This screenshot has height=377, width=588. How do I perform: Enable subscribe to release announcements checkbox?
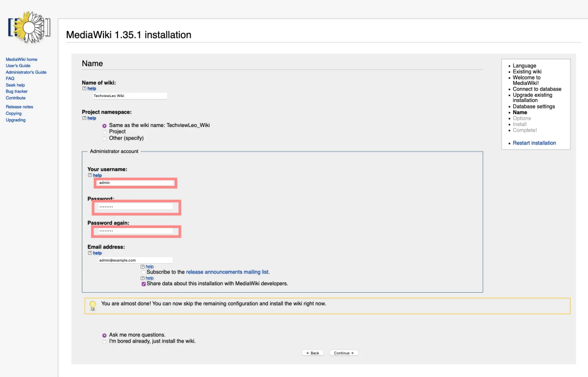point(144,272)
